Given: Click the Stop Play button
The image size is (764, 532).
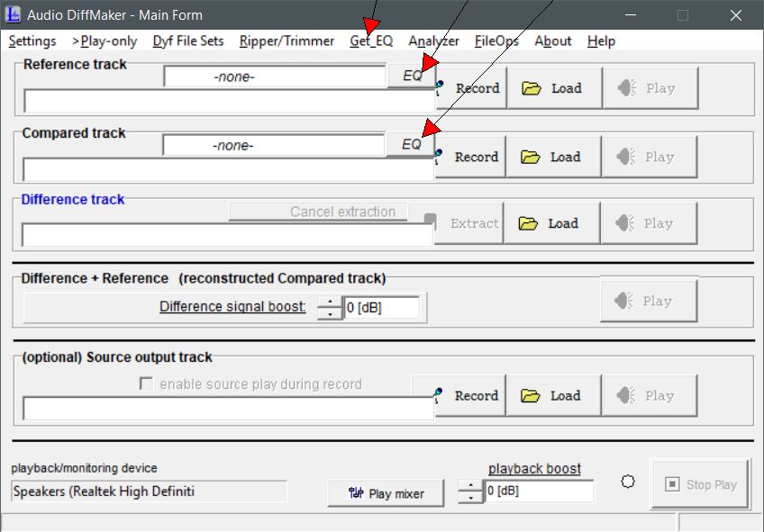Looking at the screenshot, I should pos(700,483).
